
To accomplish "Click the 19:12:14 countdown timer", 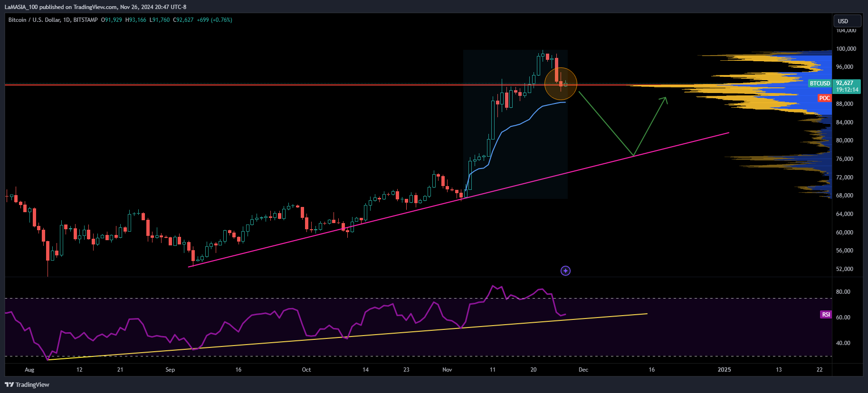I will 847,89.
